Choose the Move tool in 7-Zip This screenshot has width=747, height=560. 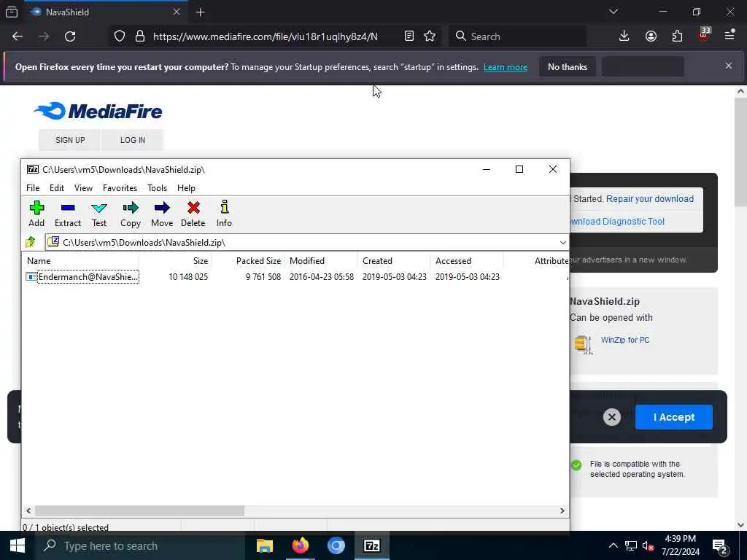click(x=162, y=214)
